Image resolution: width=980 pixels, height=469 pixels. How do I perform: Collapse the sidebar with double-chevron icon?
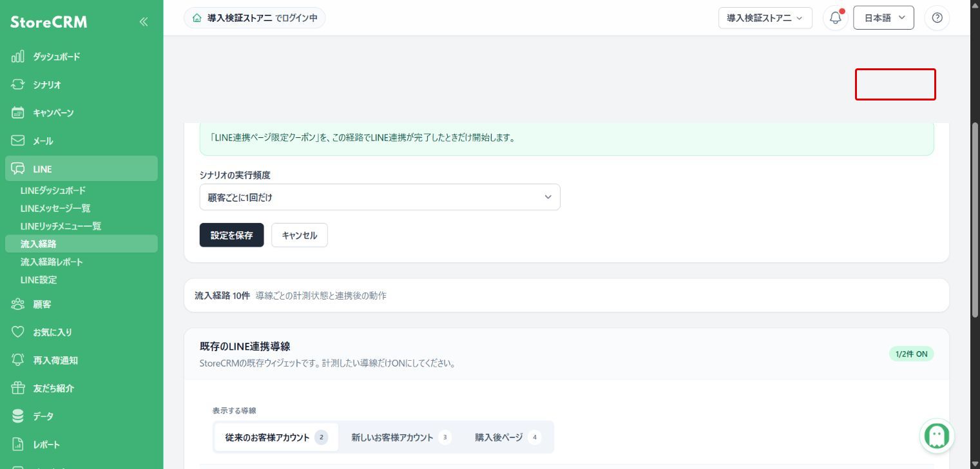(x=144, y=22)
